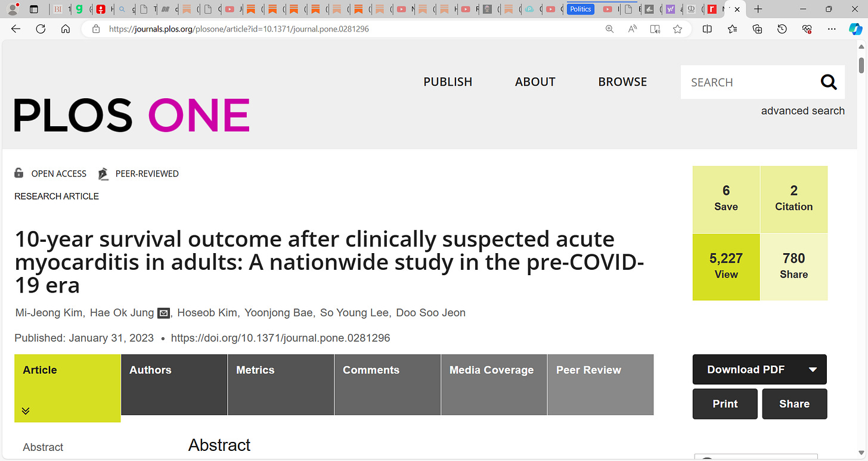Reload the PLOS ONE page

[x=41, y=29]
